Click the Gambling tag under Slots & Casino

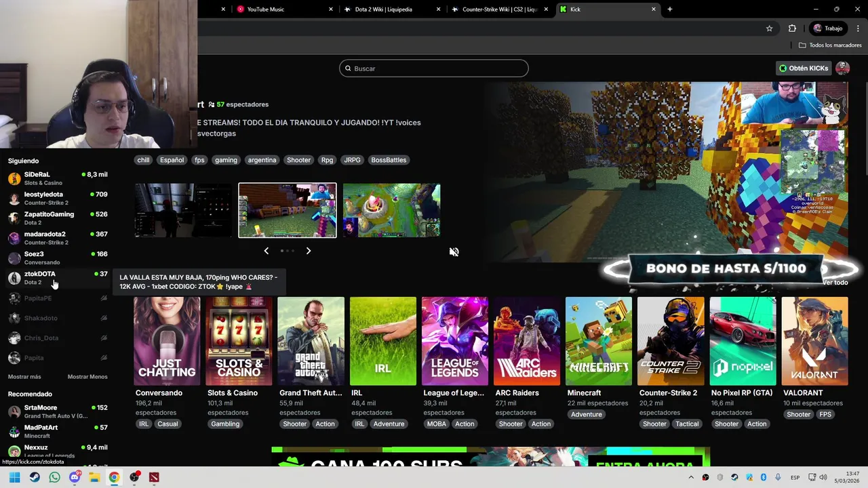(225, 424)
